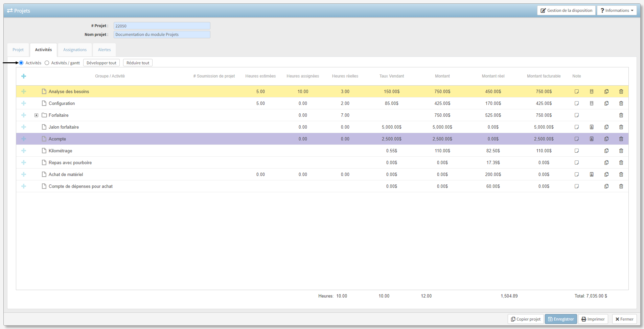This screenshot has width=644, height=329.
Task: Open the Alertes tab
Action: coord(104,50)
